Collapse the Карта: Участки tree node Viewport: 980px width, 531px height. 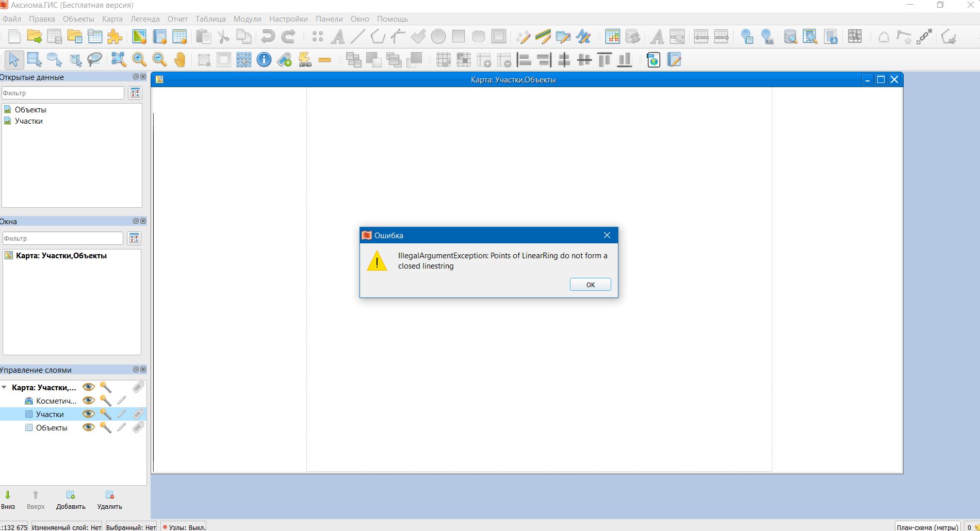[5, 387]
